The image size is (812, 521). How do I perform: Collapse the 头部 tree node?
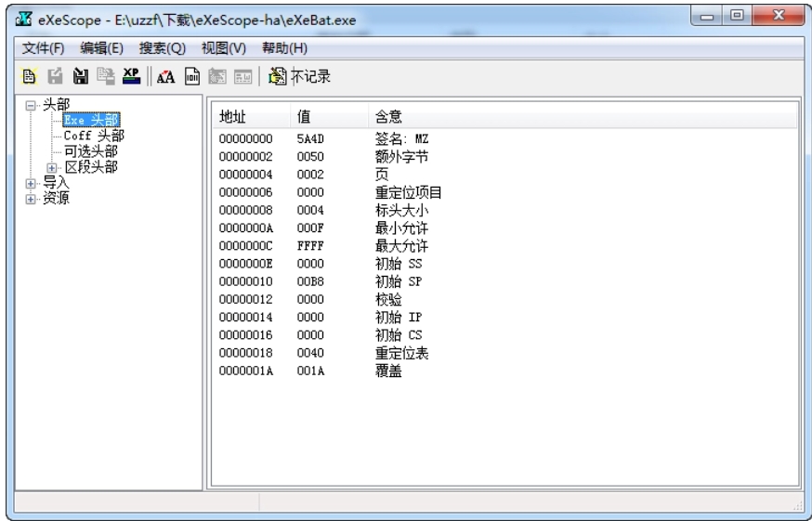[x=31, y=106]
